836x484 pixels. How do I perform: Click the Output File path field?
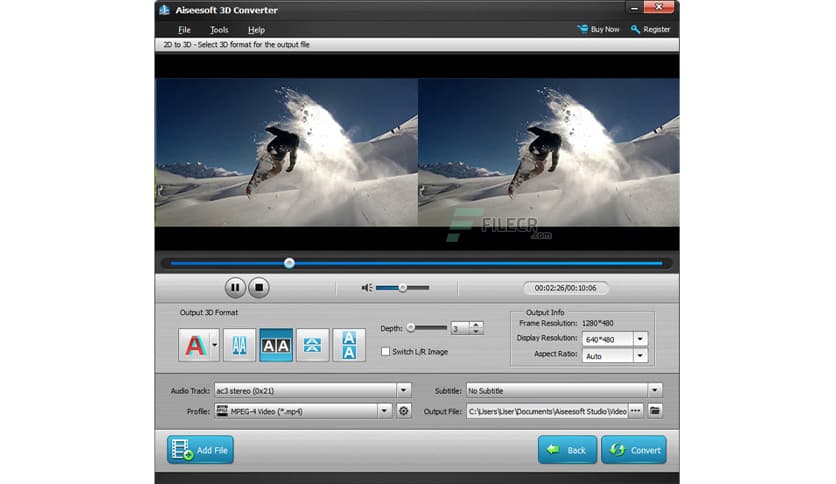pos(547,411)
